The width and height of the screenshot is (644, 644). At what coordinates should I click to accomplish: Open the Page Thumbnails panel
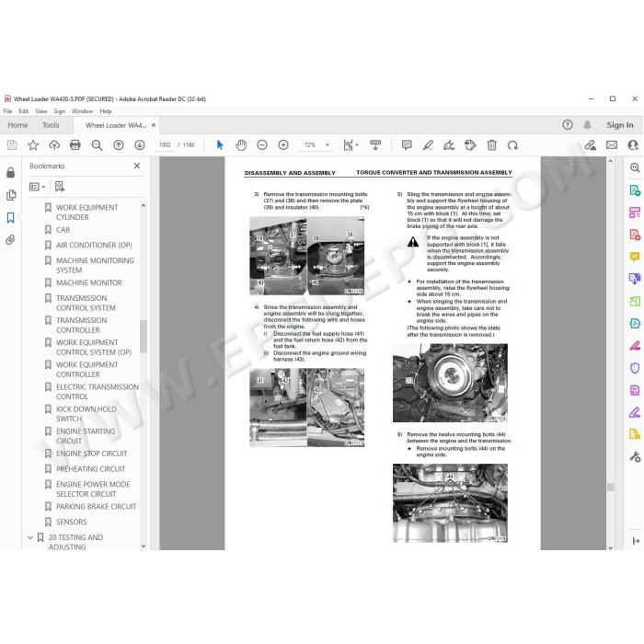(x=11, y=195)
